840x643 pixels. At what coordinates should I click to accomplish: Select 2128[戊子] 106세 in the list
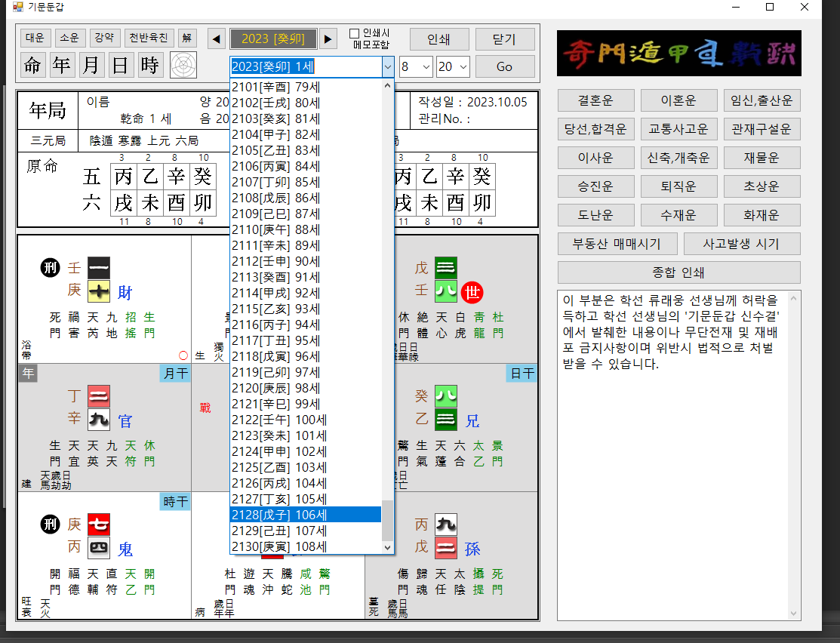306,515
